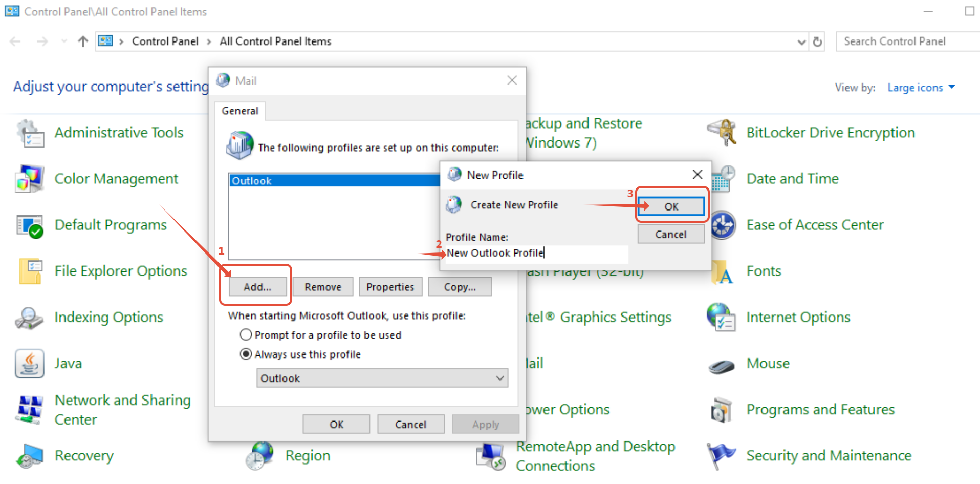Open the Fonts icon
This screenshot has height=484, width=980.
coord(723,271)
